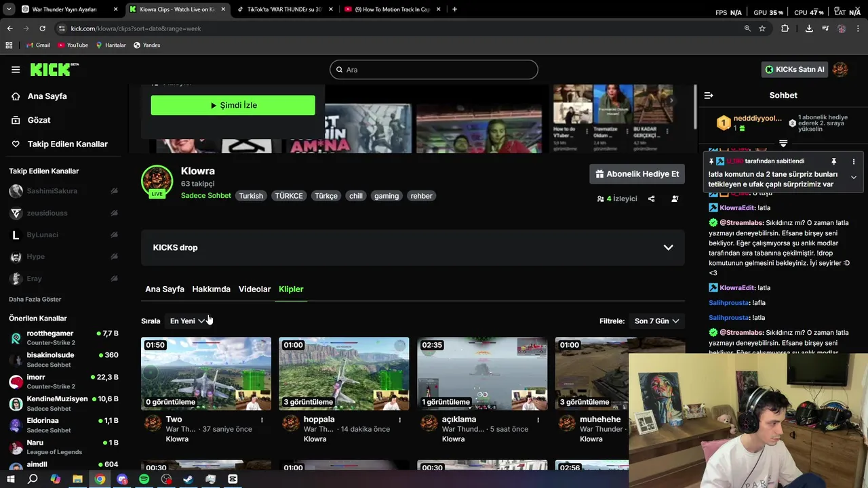Open options menu for clip açıklama
The height and width of the screenshot is (488, 868).
tap(538, 420)
